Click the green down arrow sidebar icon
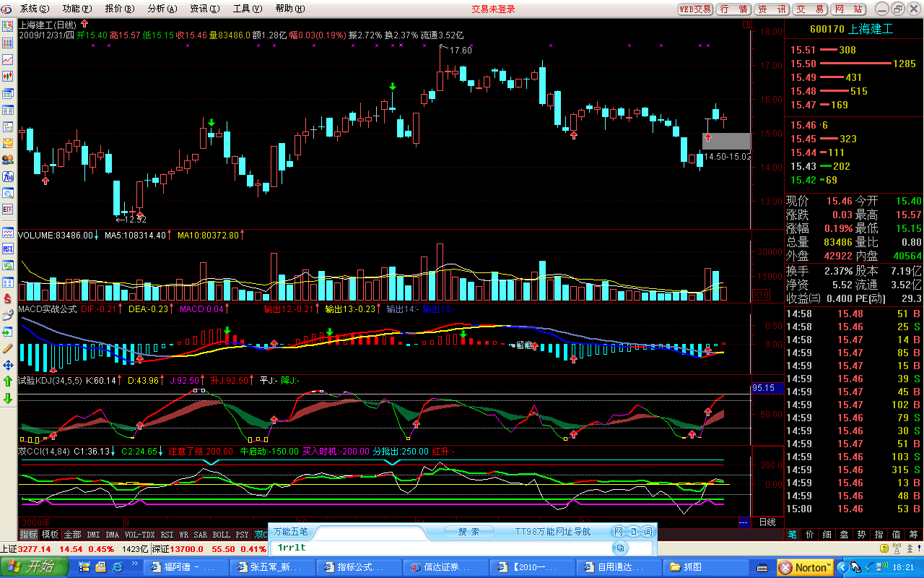This screenshot has width=924, height=578. [x=8, y=398]
